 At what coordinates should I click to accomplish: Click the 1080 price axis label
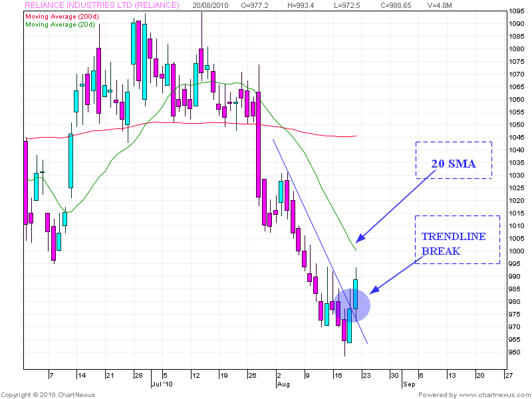pyautogui.click(x=517, y=49)
